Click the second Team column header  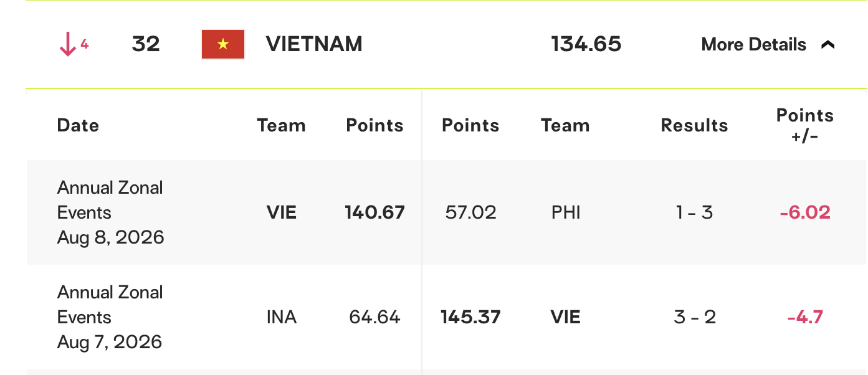tap(565, 125)
